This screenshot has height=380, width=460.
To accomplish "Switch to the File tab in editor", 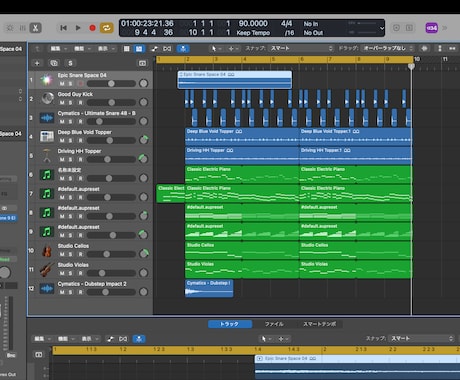I will click(274, 324).
